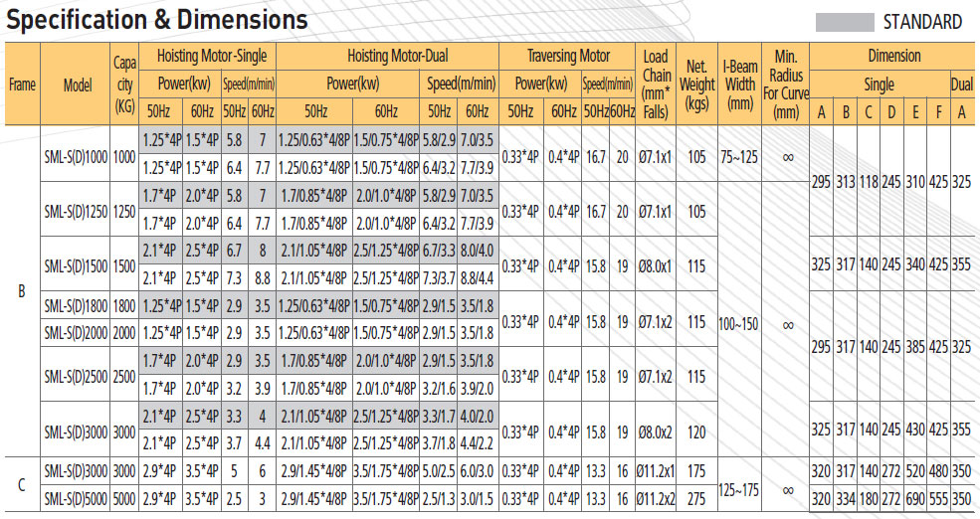Select the Frame C row label
980x519 pixels.
(22, 484)
